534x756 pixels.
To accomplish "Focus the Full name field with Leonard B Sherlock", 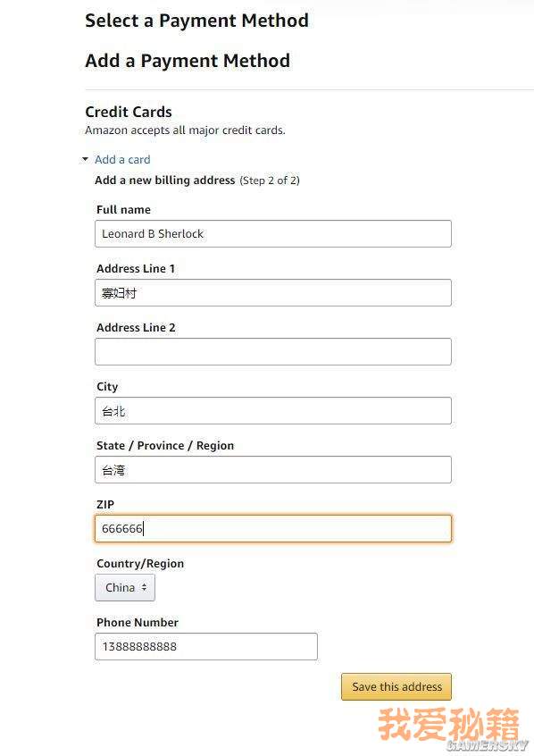I will [x=273, y=234].
